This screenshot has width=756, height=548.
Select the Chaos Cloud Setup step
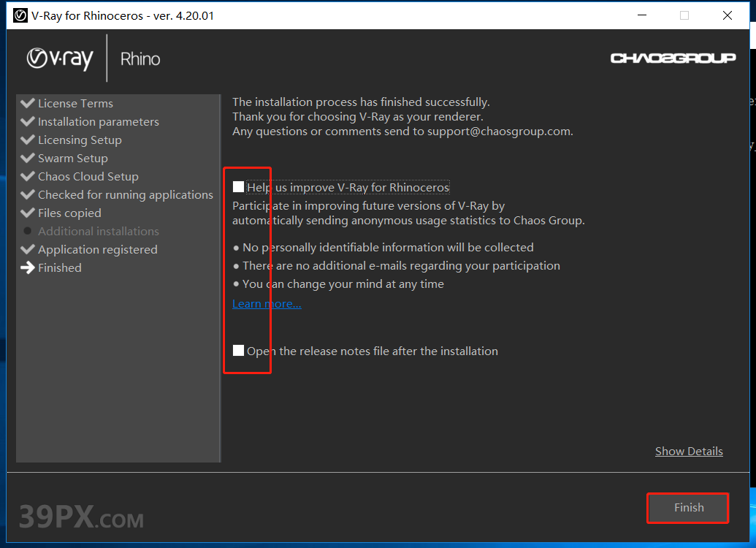(88, 176)
